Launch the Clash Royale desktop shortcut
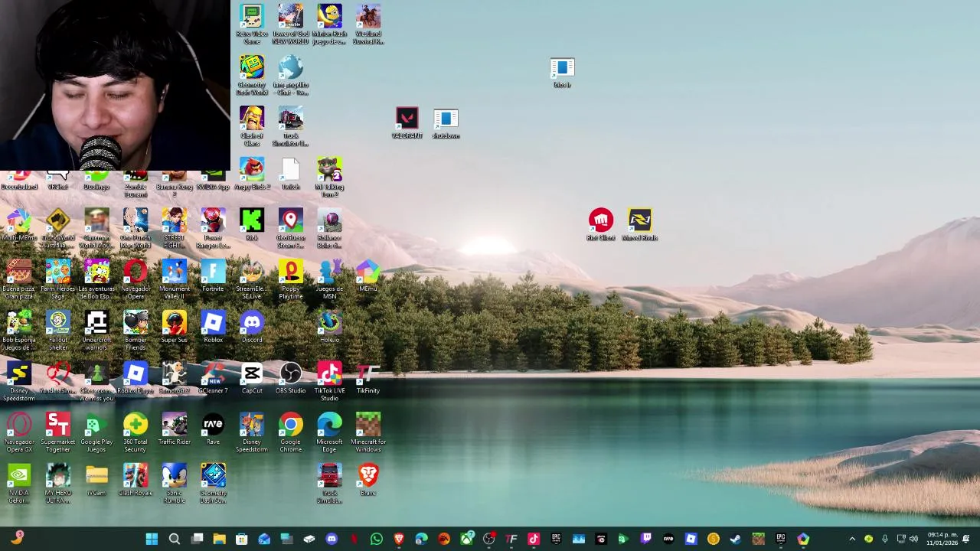The width and height of the screenshot is (980, 551). [136, 480]
